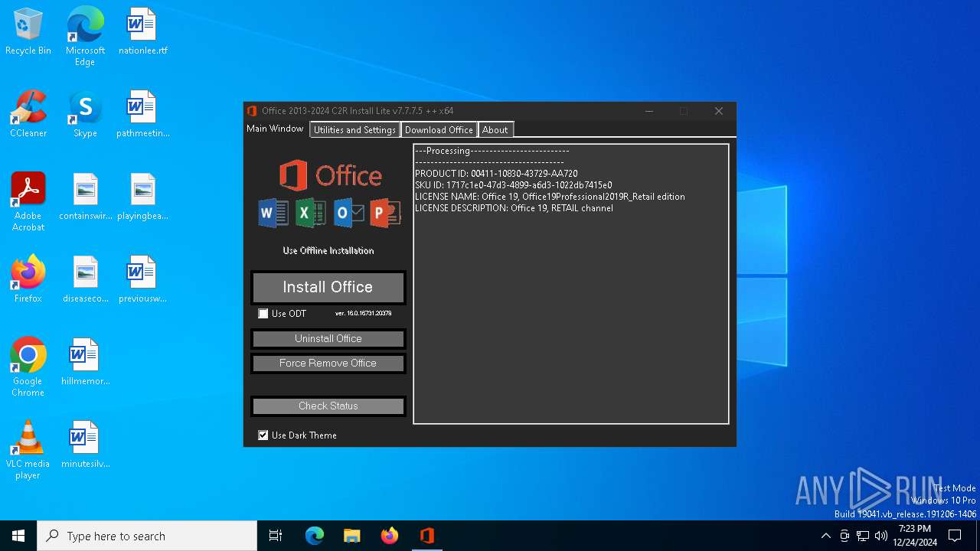Click the 'Use Offline Installation' label

(328, 251)
